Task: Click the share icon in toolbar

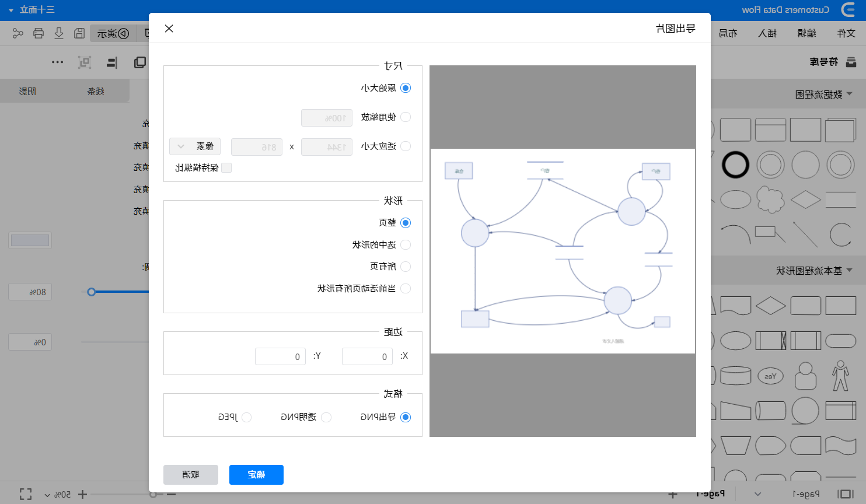Action: tap(18, 33)
